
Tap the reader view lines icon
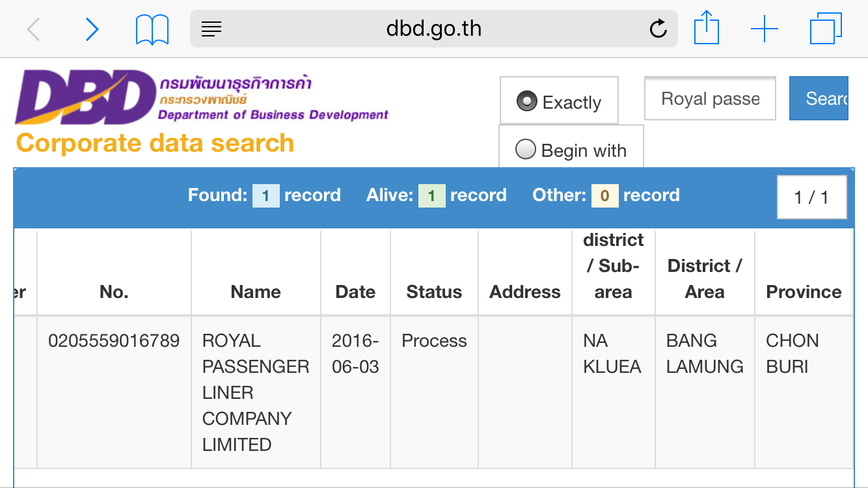(211, 29)
